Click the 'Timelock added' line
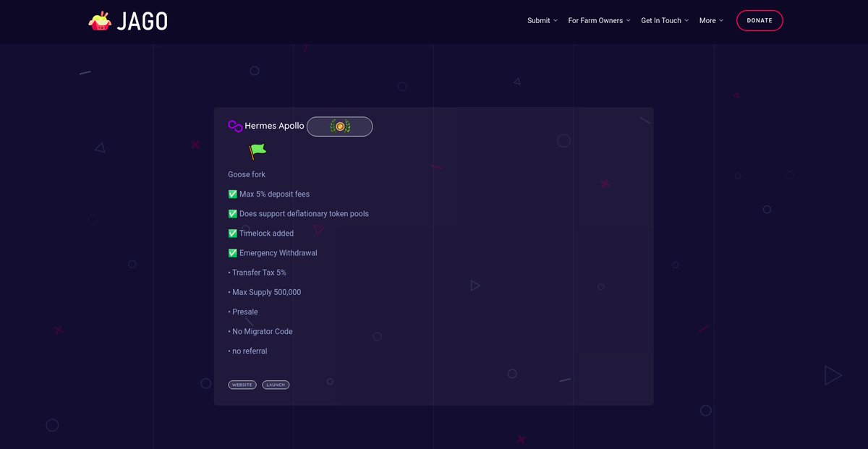 point(261,233)
